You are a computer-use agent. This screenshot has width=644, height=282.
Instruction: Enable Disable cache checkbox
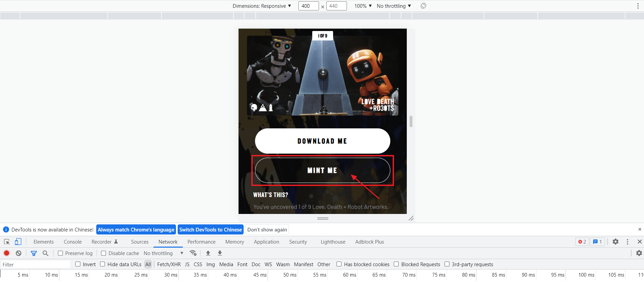(104, 253)
